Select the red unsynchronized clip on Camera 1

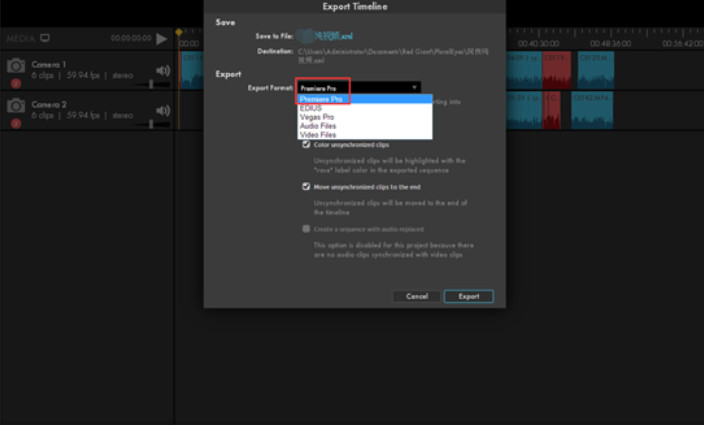[x=557, y=70]
